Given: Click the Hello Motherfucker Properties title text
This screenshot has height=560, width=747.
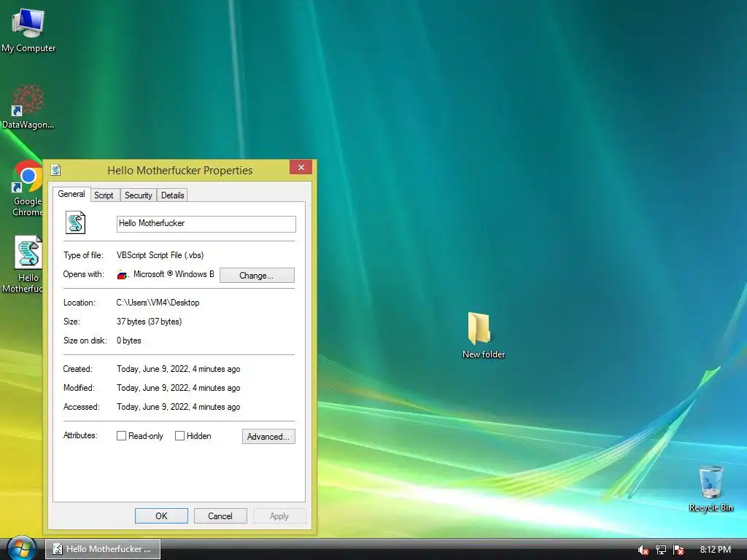Looking at the screenshot, I should [180, 171].
